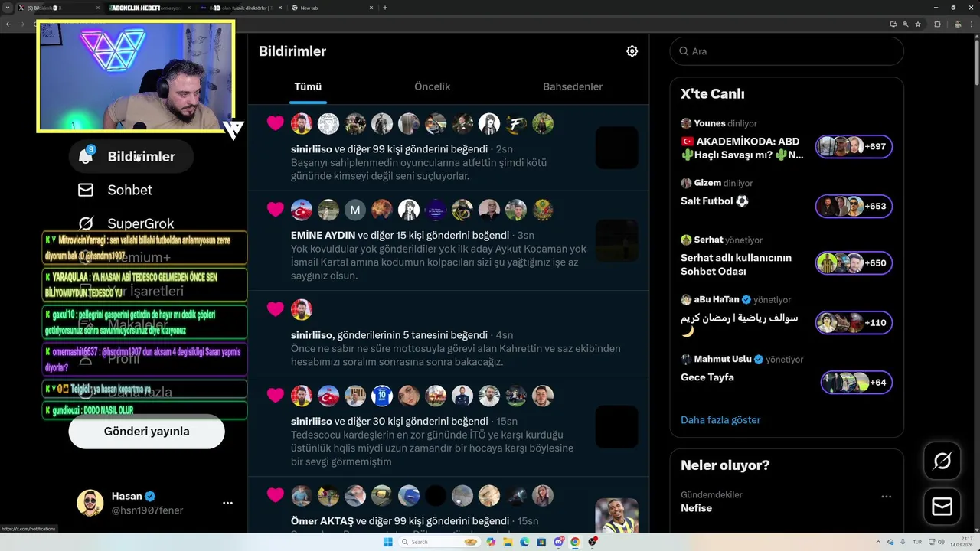The height and width of the screenshot is (551, 980).
Task: Open Bildirimler in left navigation
Action: click(x=131, y=156)
